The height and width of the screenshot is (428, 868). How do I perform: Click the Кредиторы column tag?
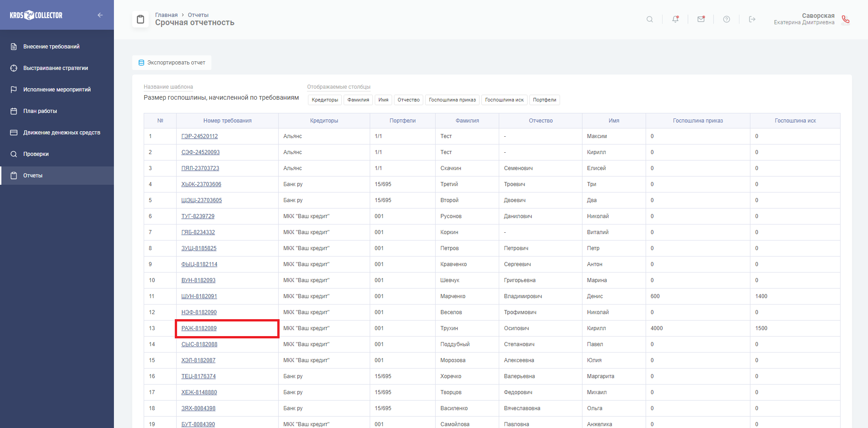tap(325, 100)
